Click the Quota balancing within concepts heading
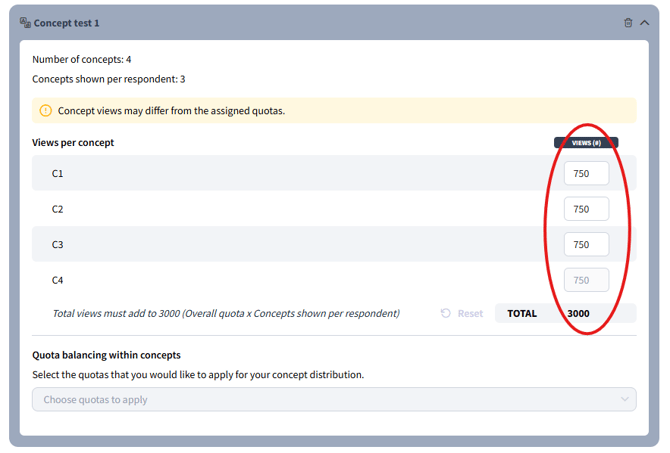Viewport: 670px width, 453px height. 106,355
